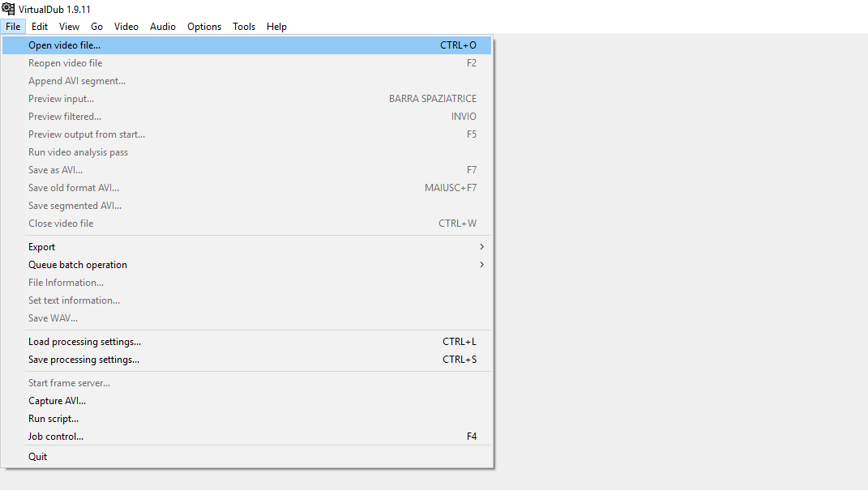Choose Set text information...

247,300
